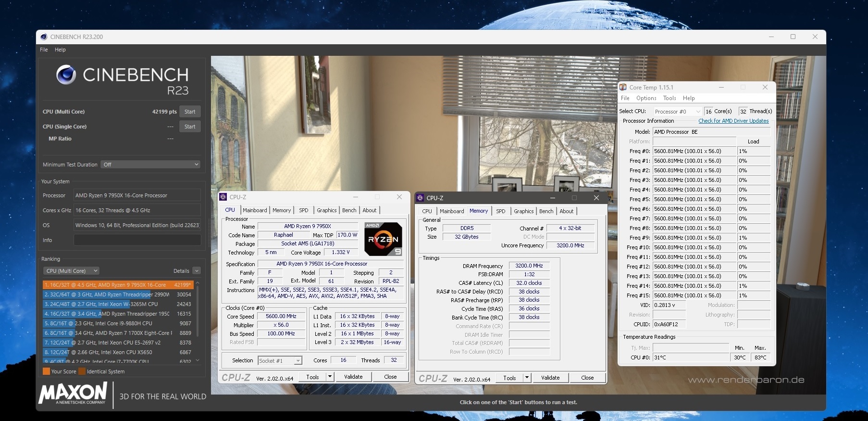868x421 pixels.
Task: Click the Core Speed value 5600.00 MHz
Action: 281,316
